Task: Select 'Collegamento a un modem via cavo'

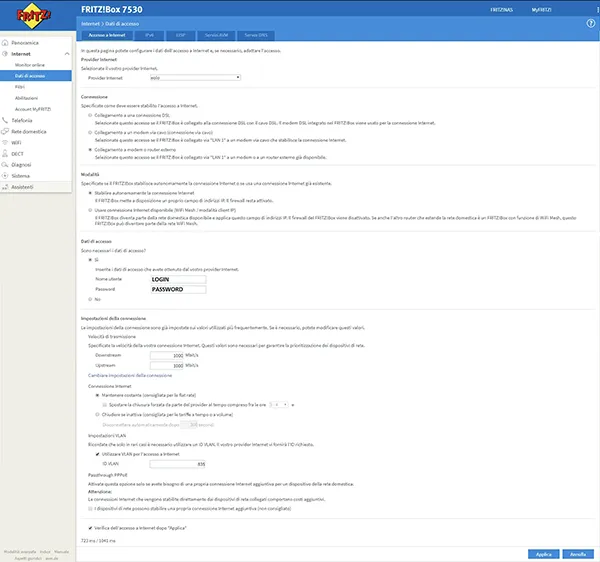Action: [x=90, y=132]
